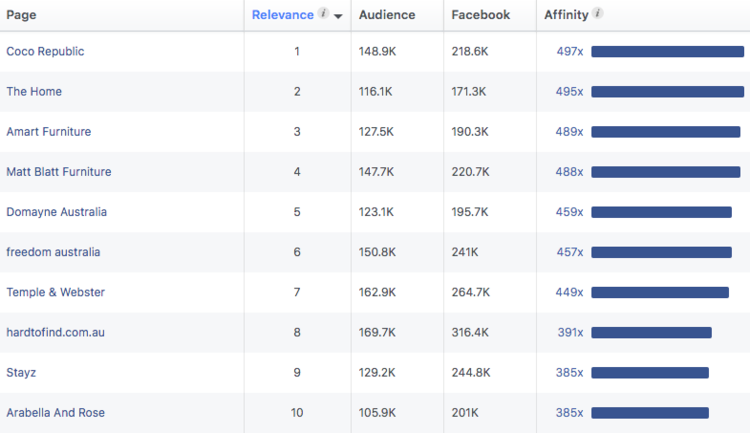The image size is (750, 433).
Task: Click the 449x affinity bar for Temple & Webster
Action: point(659,292)
